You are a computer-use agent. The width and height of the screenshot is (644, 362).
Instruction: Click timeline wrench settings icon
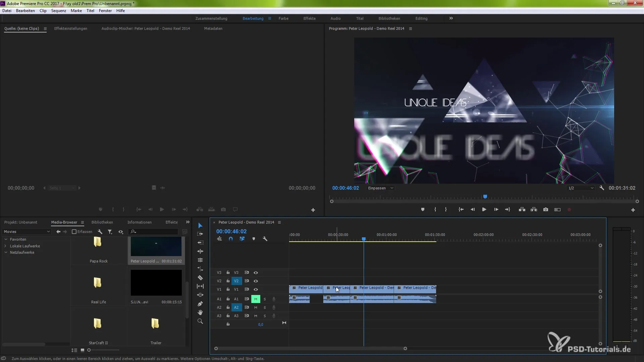coord(265,239)
